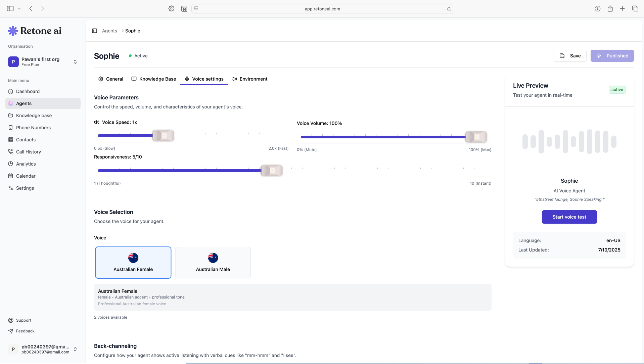Open the Calendar page
The width and height of the screenshot is (644, 364).
(x=26, y=176)
